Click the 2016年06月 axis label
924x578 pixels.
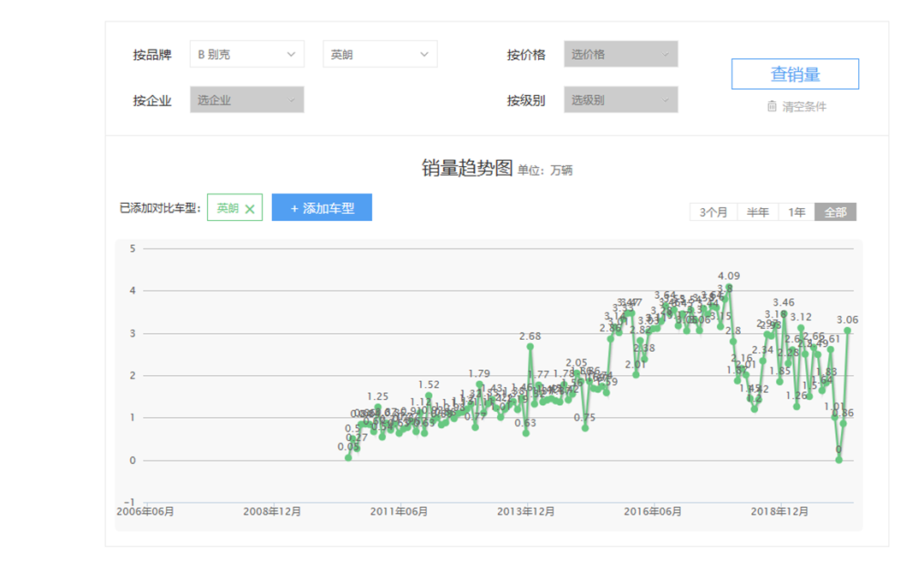[x=653, y=512]
